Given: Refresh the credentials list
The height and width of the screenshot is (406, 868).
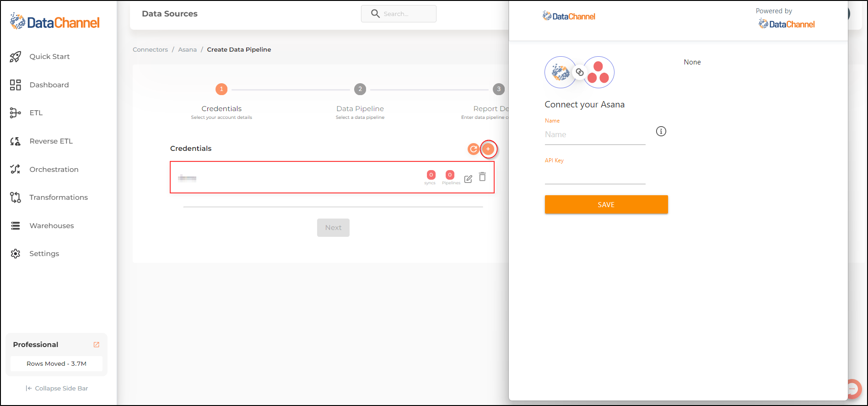Looking at the screenshot, I should [474, 149].
